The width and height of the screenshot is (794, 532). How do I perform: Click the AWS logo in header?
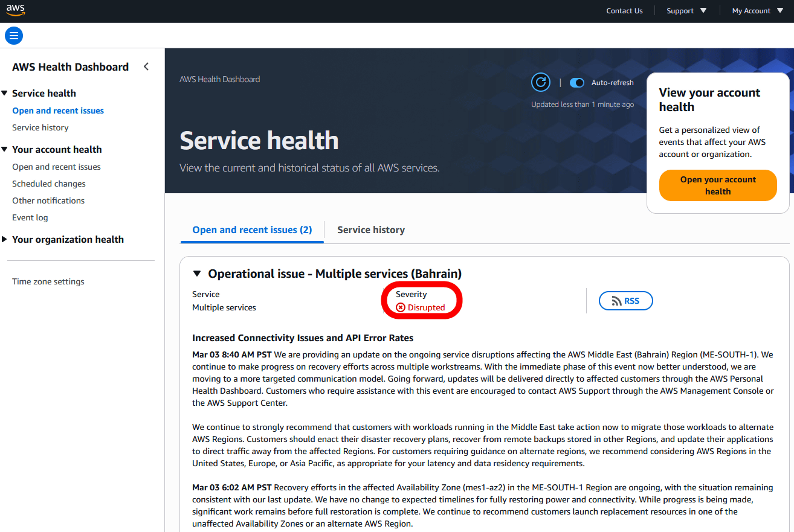(16, 10)
